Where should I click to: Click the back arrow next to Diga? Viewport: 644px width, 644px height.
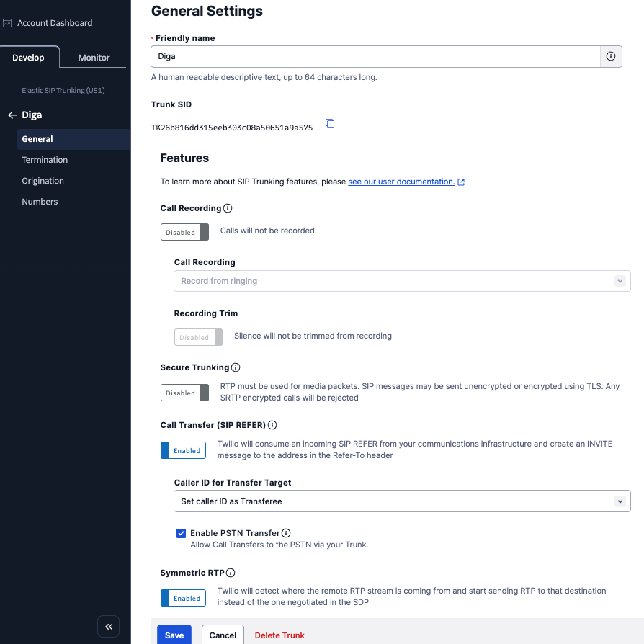12,115
